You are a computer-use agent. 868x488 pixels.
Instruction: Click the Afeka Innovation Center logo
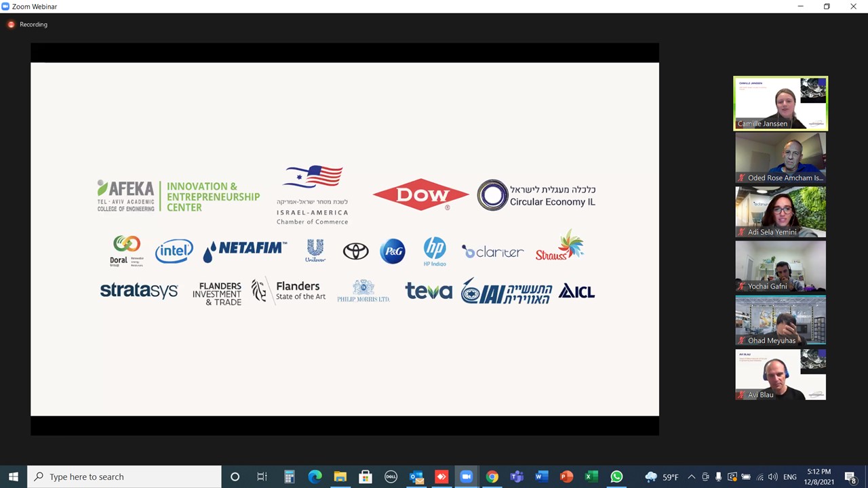pyautogui.click(x=178, y=196)
